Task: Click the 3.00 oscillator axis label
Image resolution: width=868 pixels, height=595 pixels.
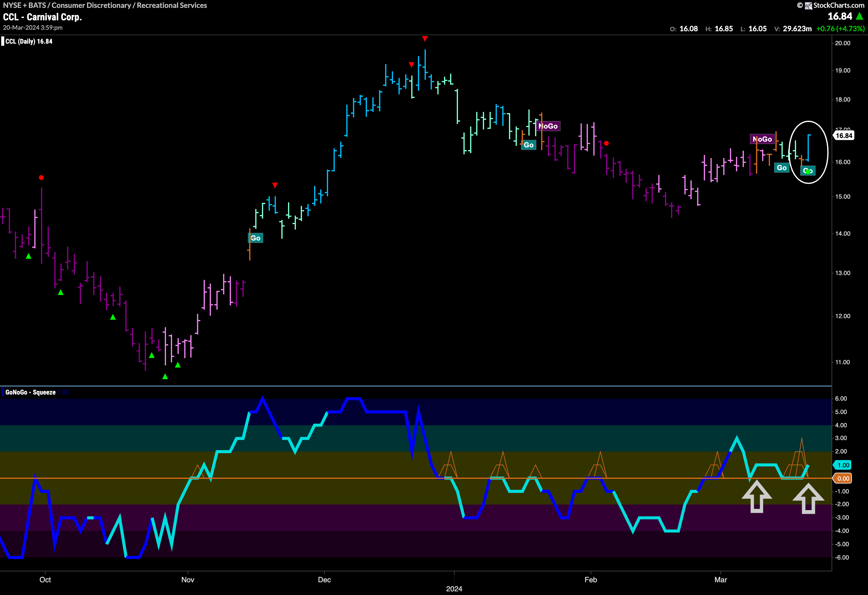Action: (841, 438)
